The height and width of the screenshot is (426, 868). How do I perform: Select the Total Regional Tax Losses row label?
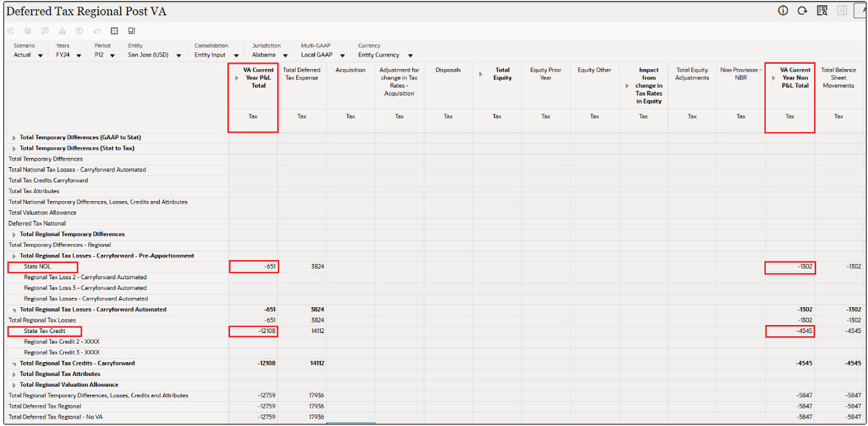point(42,321)
